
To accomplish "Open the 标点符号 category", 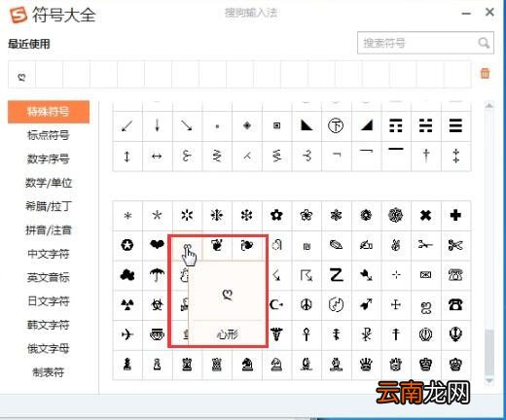I will point(49,135).
